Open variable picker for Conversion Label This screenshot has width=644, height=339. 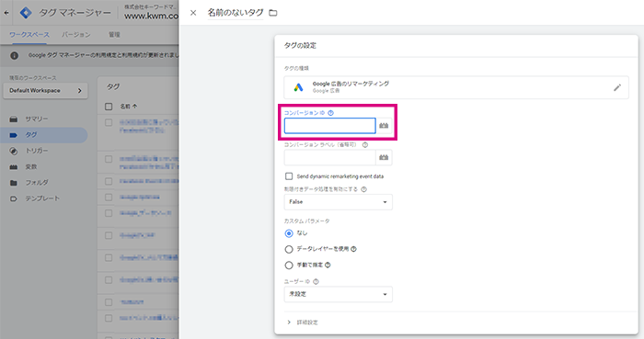click(x=384, y=157)
